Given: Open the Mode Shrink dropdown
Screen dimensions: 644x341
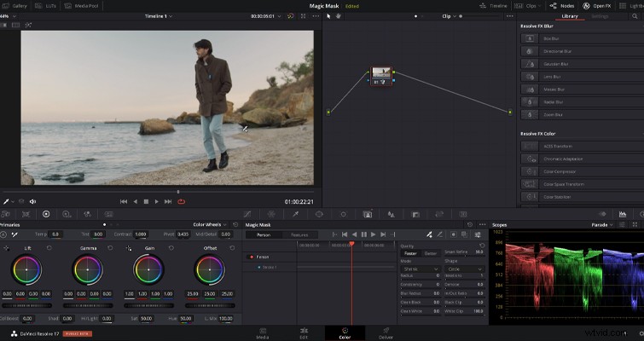Looking at the screenshot, I should click(x=420, y=269).
